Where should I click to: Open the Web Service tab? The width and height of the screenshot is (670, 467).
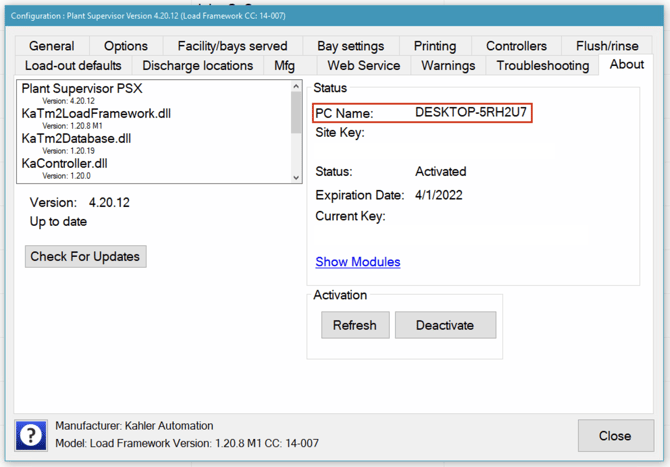pos(364,66)
